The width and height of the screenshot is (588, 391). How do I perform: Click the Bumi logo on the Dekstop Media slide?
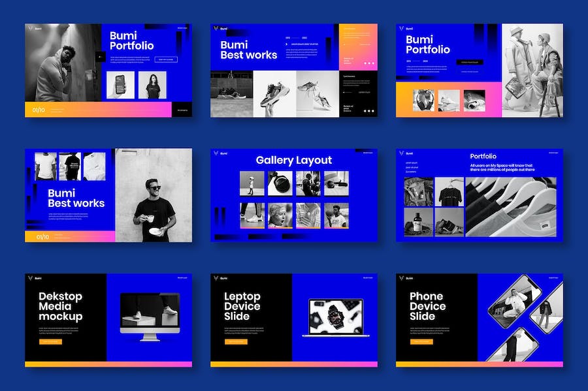point(31,279)
